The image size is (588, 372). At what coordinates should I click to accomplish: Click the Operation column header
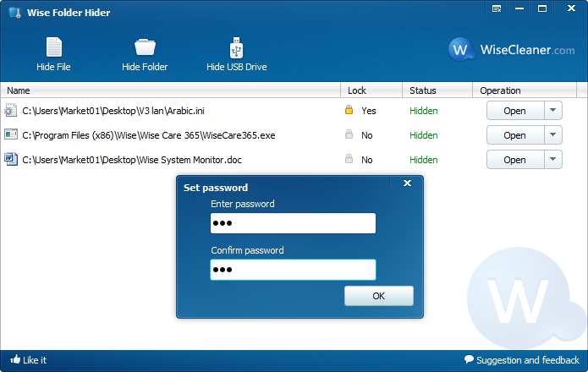[525, 90]
